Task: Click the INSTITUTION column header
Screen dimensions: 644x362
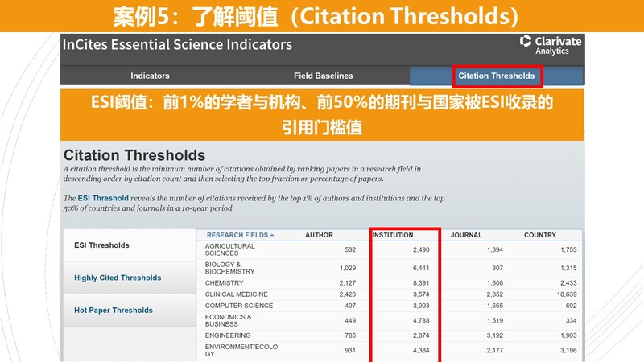Action: click(394, 235)
